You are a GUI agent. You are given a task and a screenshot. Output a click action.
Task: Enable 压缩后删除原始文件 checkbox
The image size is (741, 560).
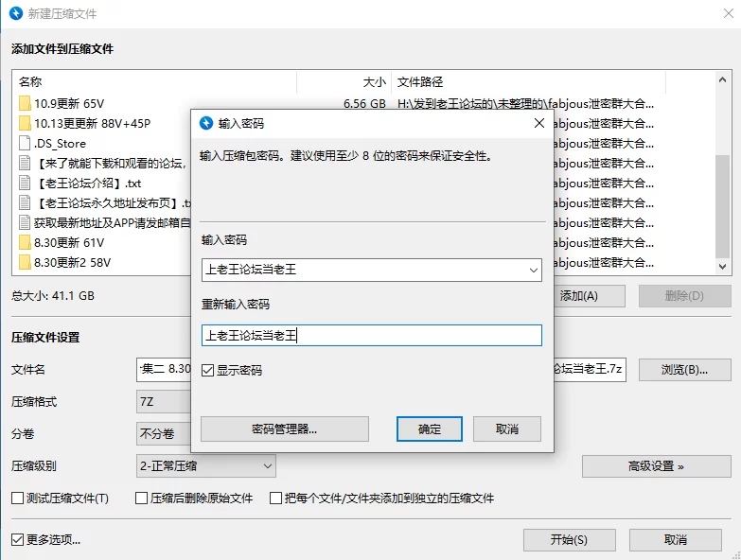coord(141,499)
